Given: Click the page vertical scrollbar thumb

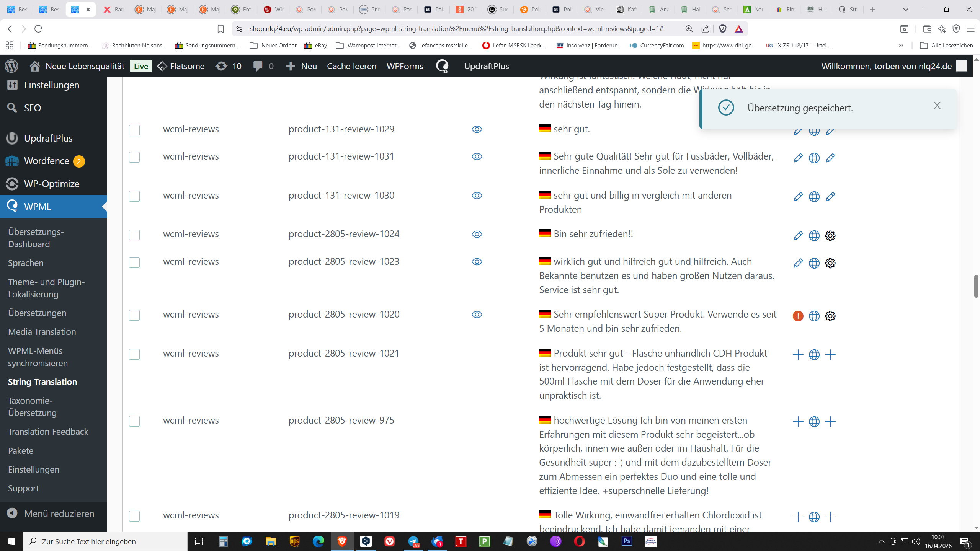Looking at the screenshot, I should click(976, 286).
